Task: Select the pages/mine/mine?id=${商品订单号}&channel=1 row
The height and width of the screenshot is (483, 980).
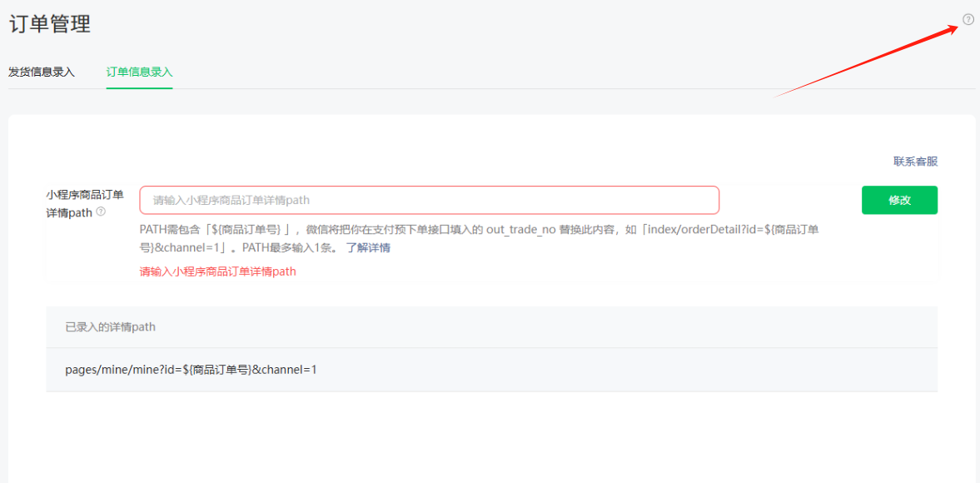Action: pos(492,370)
